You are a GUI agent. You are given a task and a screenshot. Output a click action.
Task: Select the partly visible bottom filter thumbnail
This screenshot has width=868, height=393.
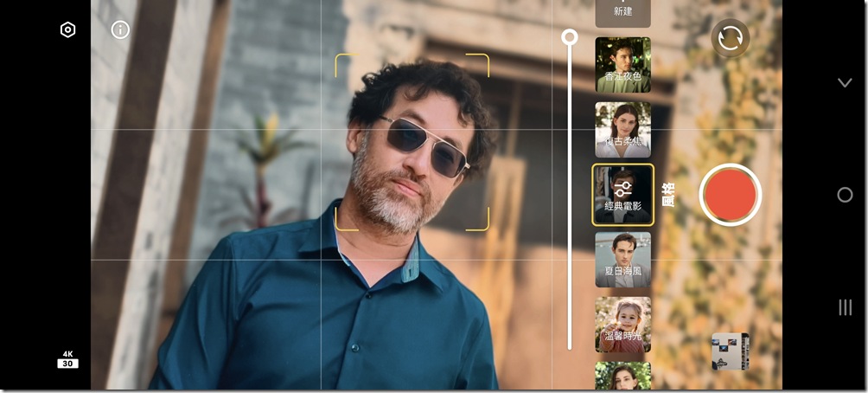click(x=622, y=376)
